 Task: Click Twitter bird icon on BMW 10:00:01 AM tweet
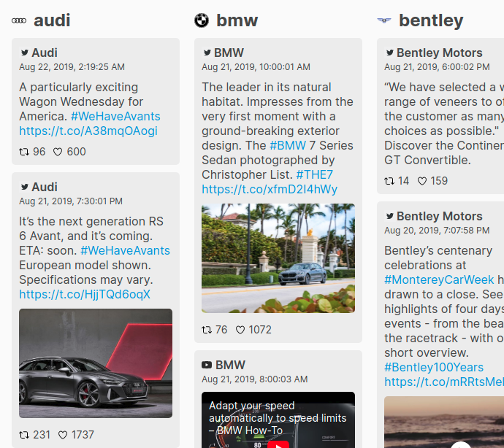(207, 53)
